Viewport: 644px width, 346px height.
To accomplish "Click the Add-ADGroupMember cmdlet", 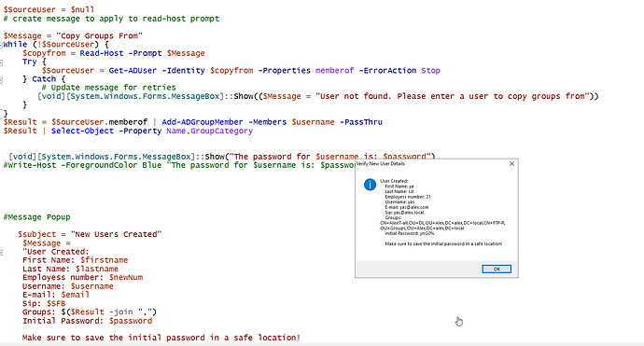I will click(203, 122).
